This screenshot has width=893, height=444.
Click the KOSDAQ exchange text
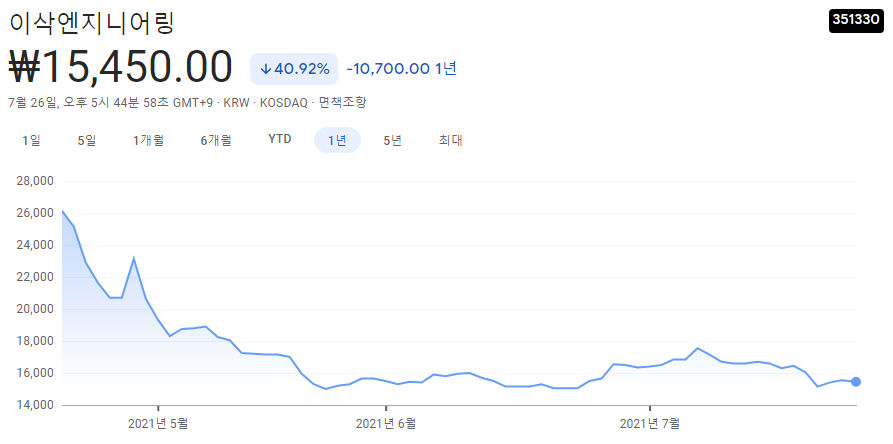(x=284, y=103)
